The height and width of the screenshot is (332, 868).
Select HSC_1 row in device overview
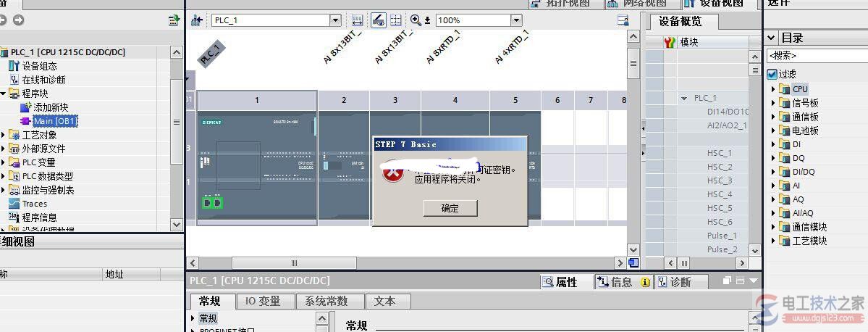click(x=719, y=153)
